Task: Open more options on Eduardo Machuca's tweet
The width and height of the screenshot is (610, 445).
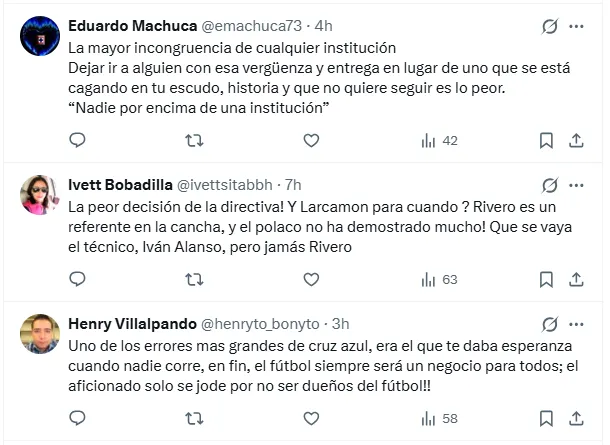Action: [x=577, y=26]
